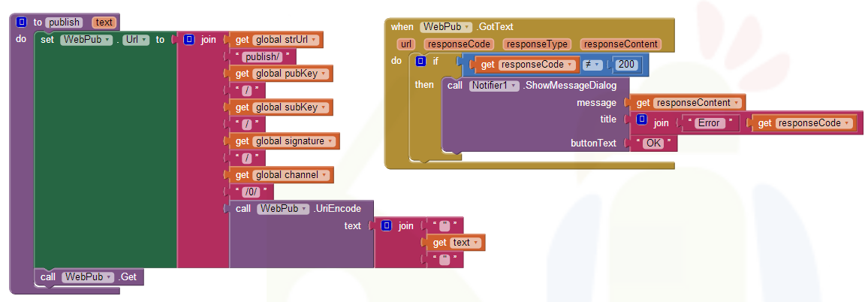Click the blue mutator icon on the if block

(420, 62)
